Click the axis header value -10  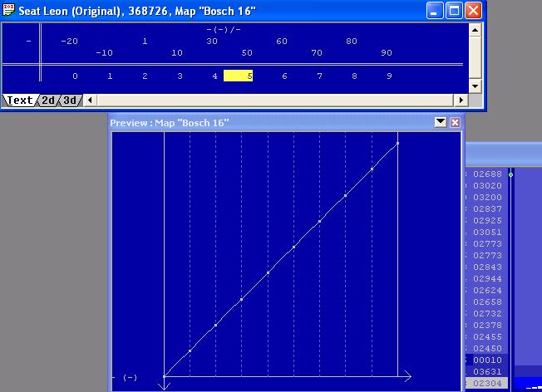pos(104,53)
